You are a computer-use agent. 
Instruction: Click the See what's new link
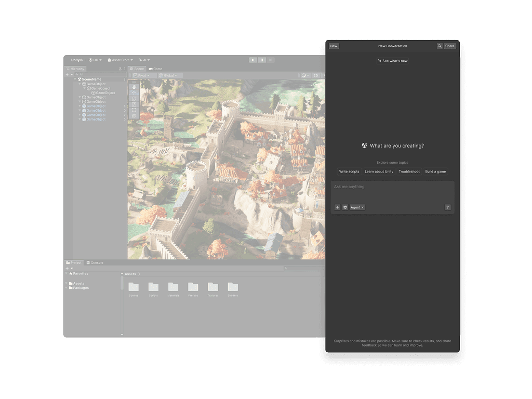coord(393,61)
